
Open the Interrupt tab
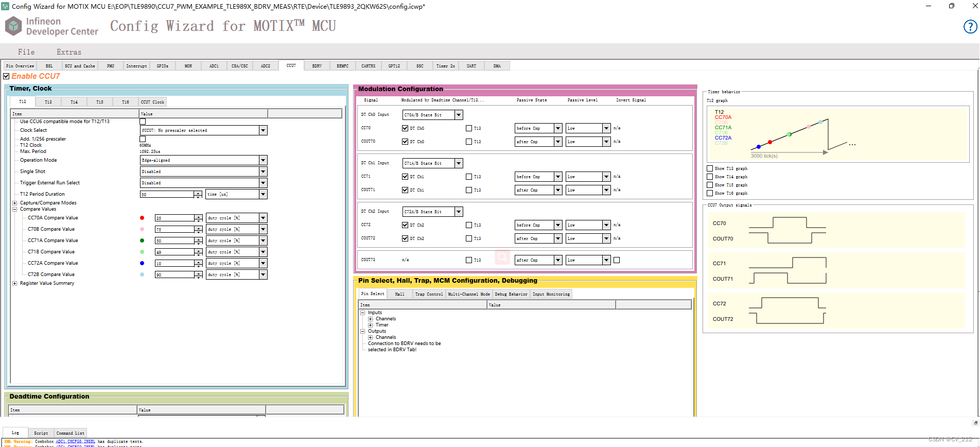(x=136, y=66)
